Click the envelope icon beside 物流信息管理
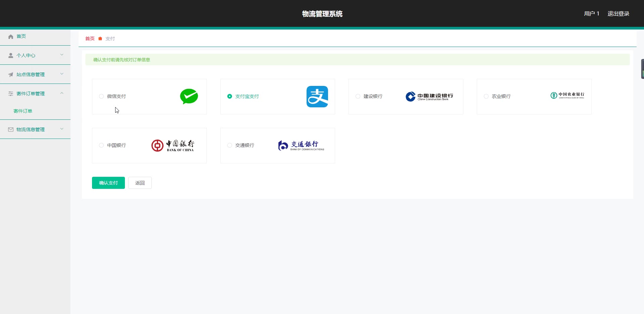Screen dimensions: 644x314 click(x=11, y=129)
